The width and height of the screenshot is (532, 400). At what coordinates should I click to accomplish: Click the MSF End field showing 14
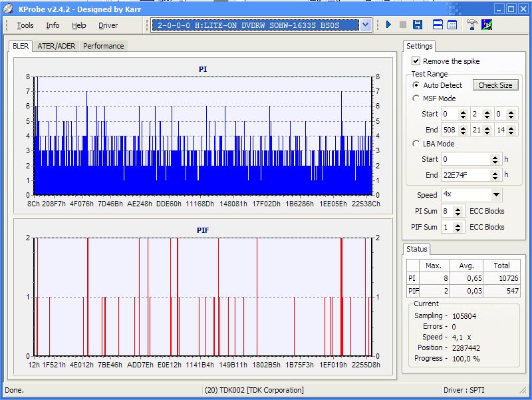(501, 130)
